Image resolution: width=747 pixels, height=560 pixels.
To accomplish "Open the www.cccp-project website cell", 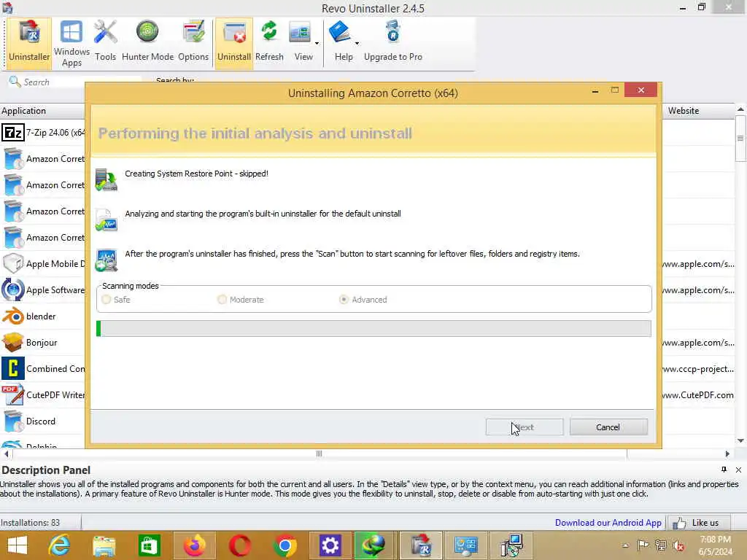I will [x=698, y=368].
